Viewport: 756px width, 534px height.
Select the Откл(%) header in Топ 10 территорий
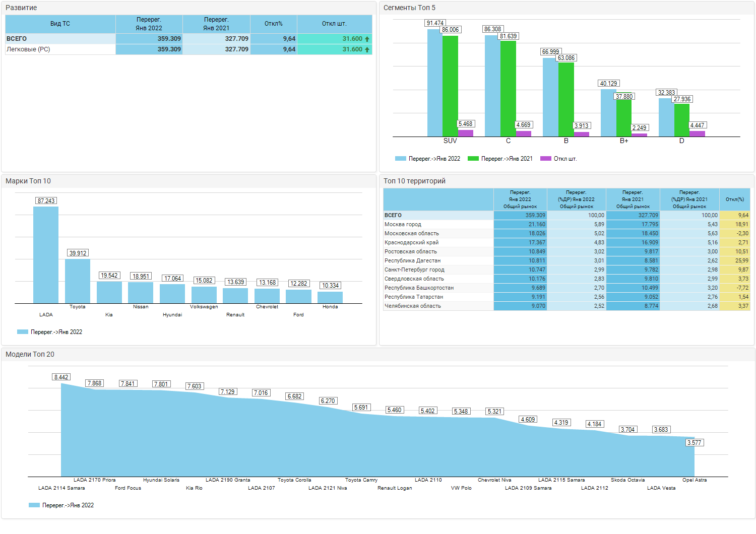(735, 199)
